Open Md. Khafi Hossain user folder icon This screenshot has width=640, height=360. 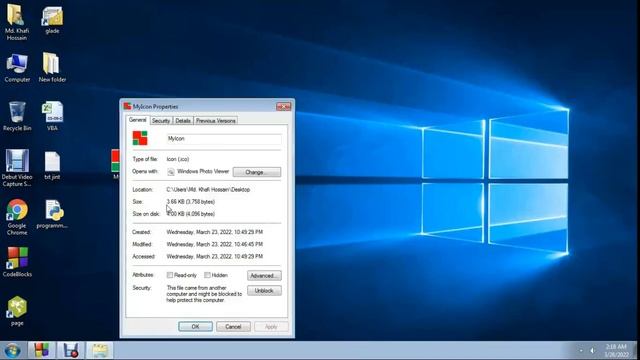pyautogui.click(x=16, y=16)
